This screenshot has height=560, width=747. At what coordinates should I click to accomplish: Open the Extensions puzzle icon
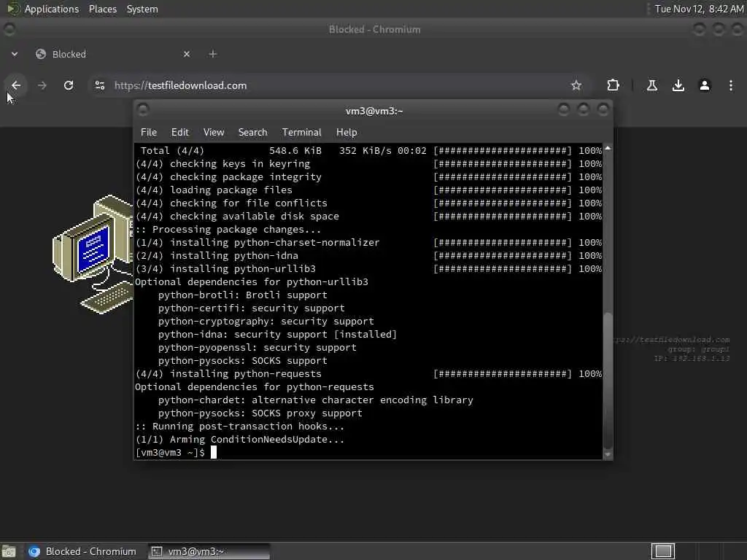pyautogui.click(x=613, y=85)
